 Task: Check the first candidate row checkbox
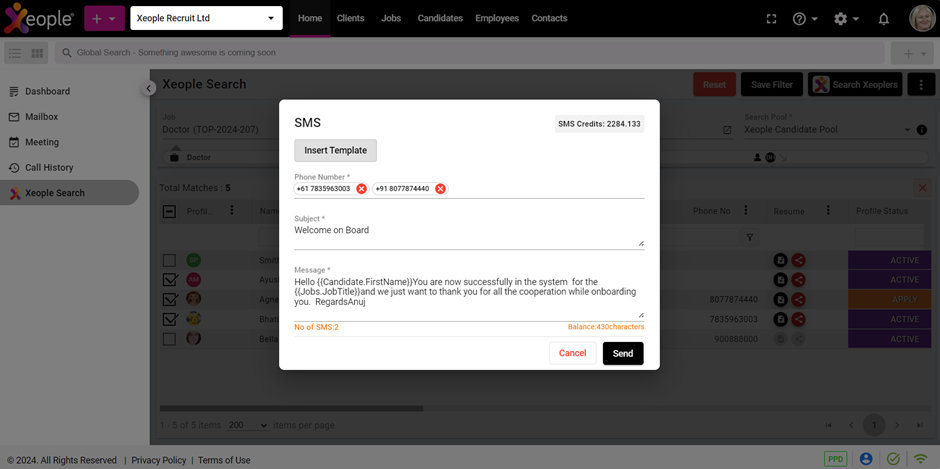(x=169, y=260)
